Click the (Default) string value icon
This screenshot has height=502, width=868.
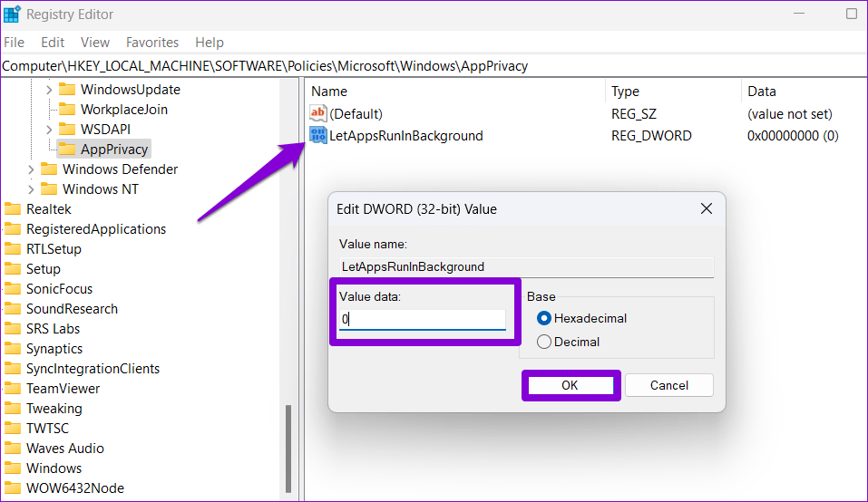pos(317,113)
